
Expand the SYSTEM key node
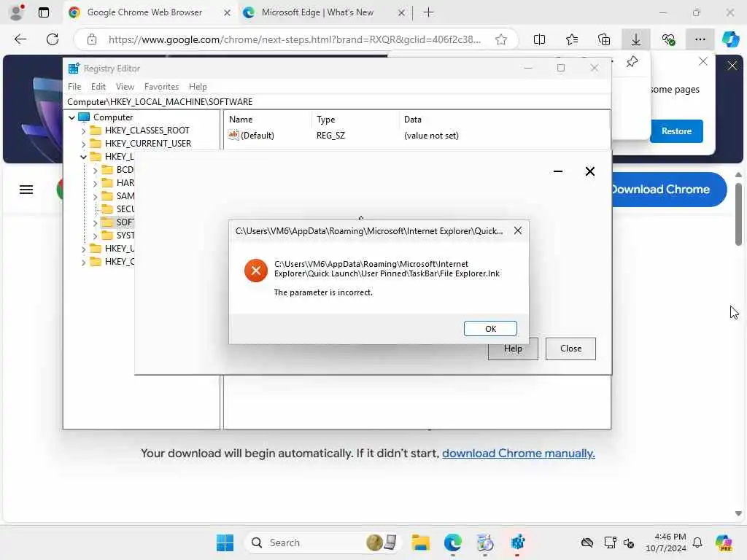coord(95,236)
